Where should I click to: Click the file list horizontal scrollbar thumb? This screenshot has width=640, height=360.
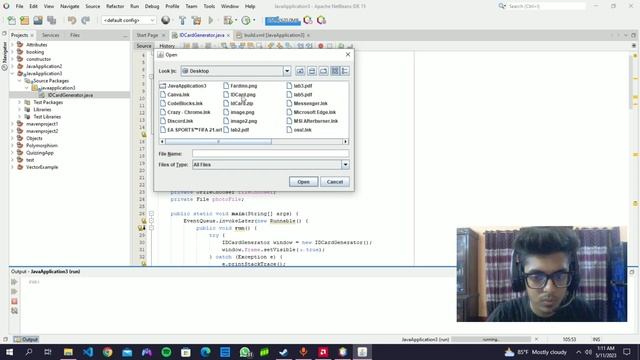[218, 142]
